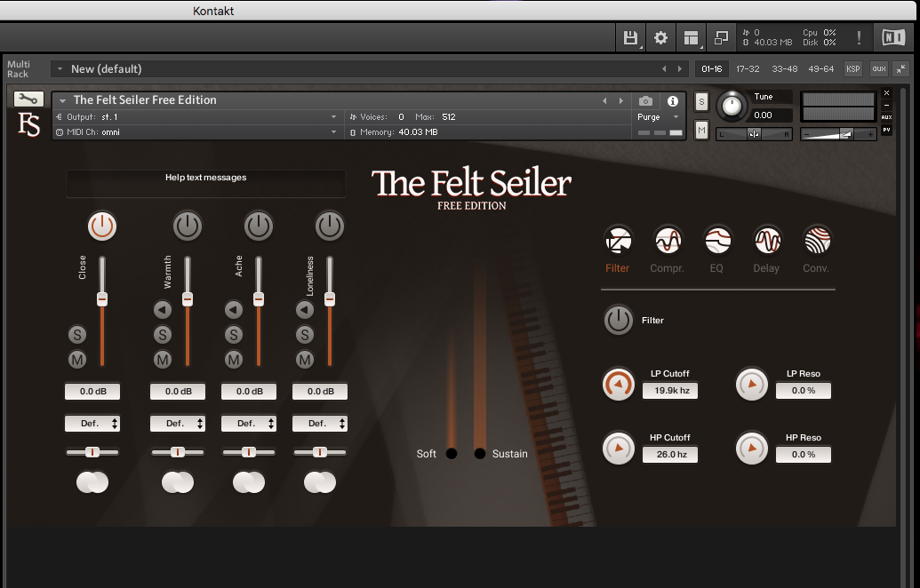This screenshot has height=588, width=920.
Task: Click the Sustain pedal indicator
Action: 479,453
